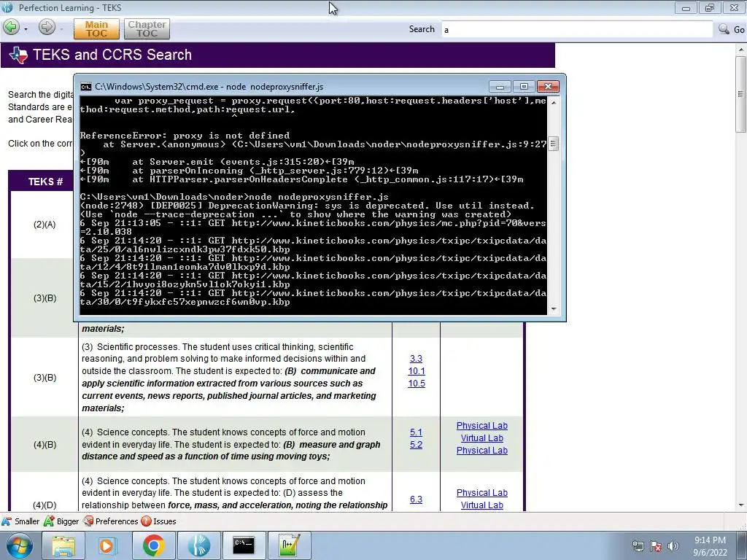Open section 3.3 link
This screenshot has height=560, width=747.
pos(416,359)
